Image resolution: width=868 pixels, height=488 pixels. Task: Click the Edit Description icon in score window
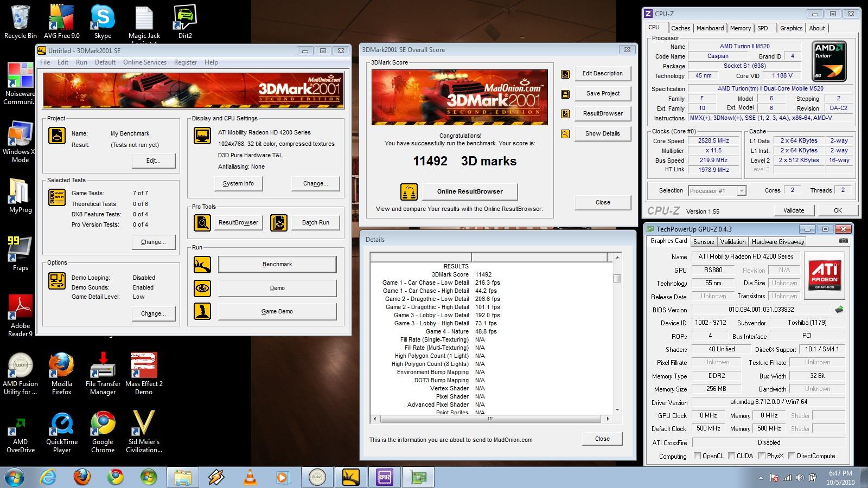pos(565,74)
